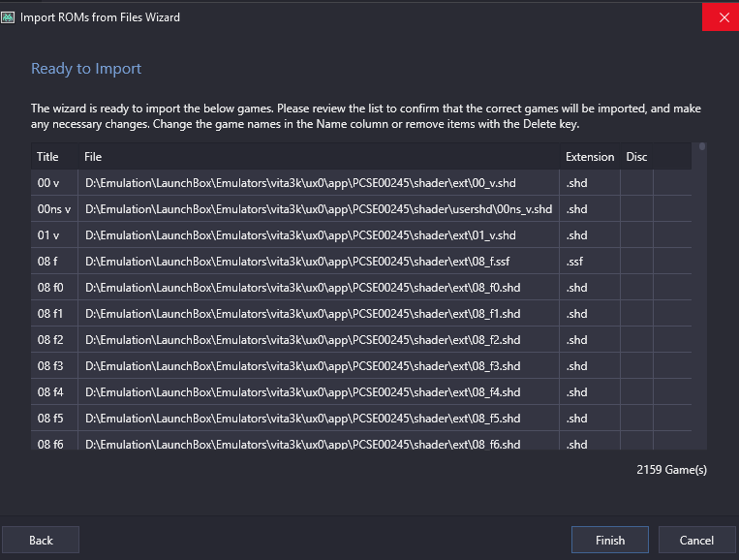Close the Import ROMs wizard window
Viewport: 739px width, 560px height.
pos(721,17)
